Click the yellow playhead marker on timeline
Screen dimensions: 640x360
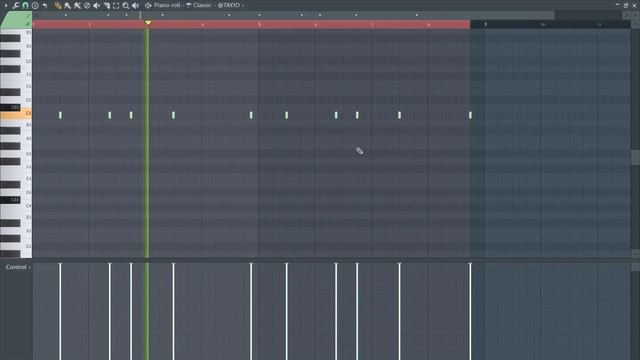148,23
